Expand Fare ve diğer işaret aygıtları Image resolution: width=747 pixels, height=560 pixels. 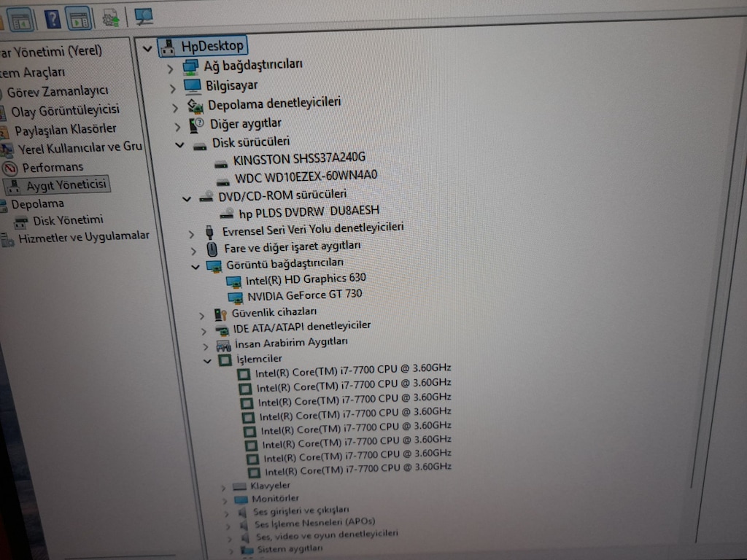[x=193, y=251]
